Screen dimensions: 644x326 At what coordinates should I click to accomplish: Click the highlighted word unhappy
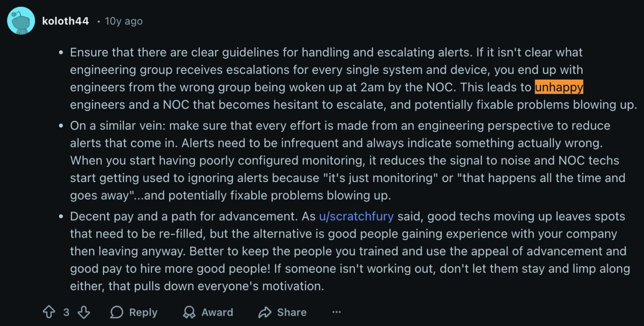(559, 87)
